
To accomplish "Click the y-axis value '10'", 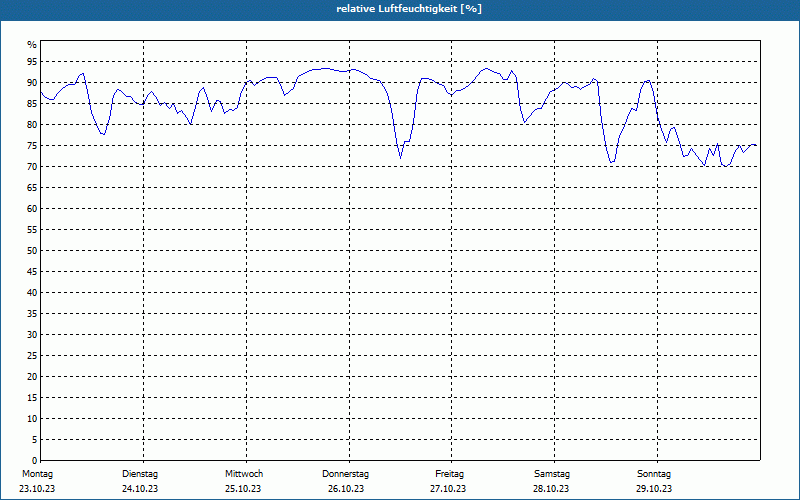I will 32,419.
